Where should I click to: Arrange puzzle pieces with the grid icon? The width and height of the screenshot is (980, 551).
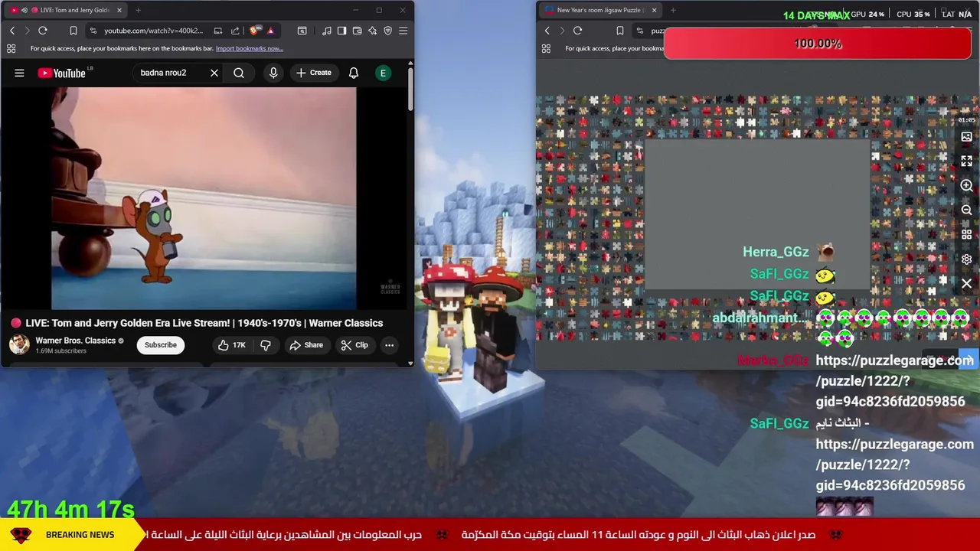[x=966, y=234]
